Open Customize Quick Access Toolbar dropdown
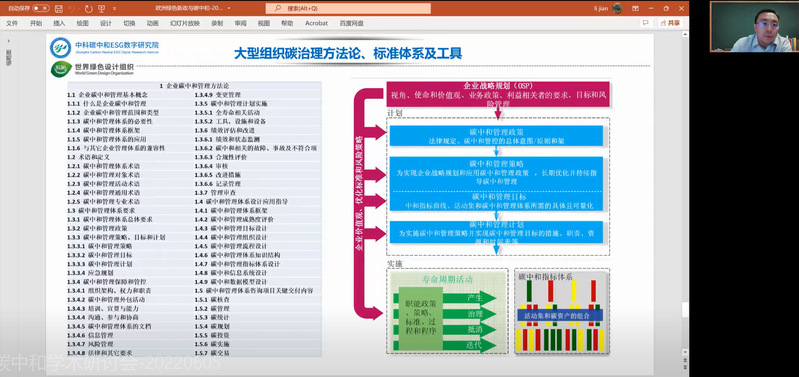This screenshot has width=799, height=377. (x=114, y=9)
